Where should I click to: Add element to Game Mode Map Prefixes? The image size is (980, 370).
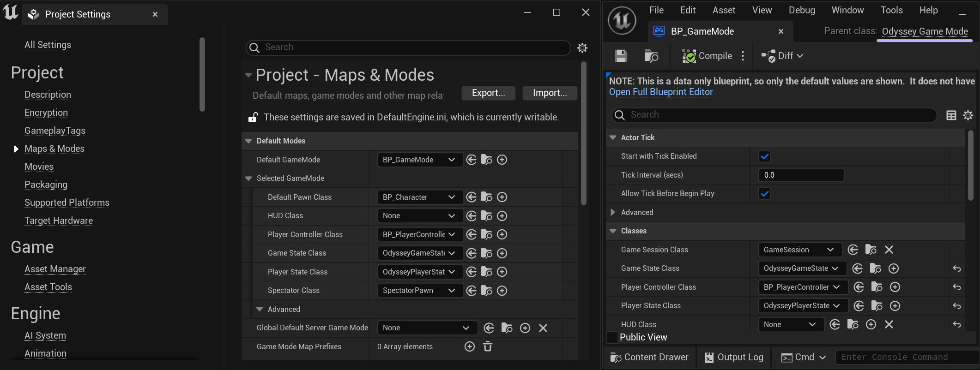coord(470,346)
